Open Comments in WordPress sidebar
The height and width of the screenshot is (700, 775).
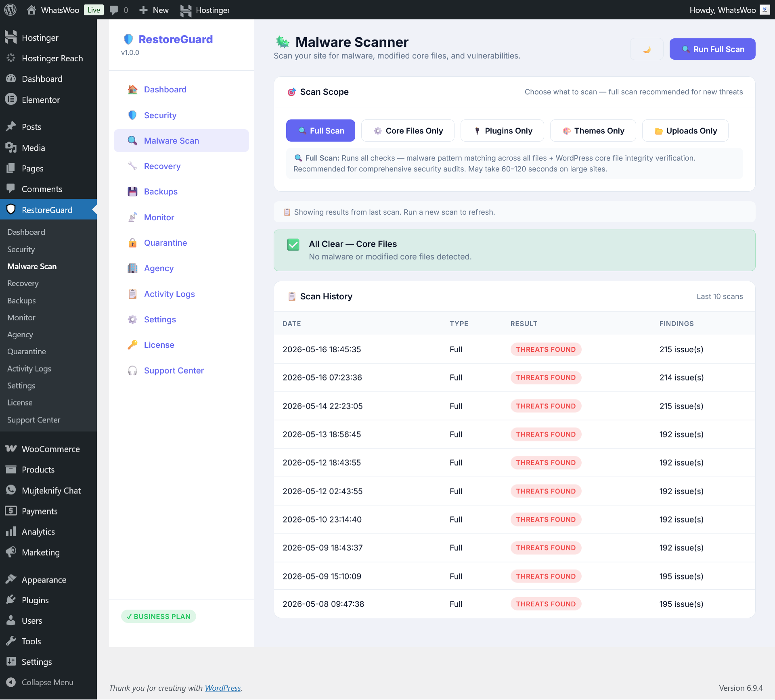tap(48, 189)
